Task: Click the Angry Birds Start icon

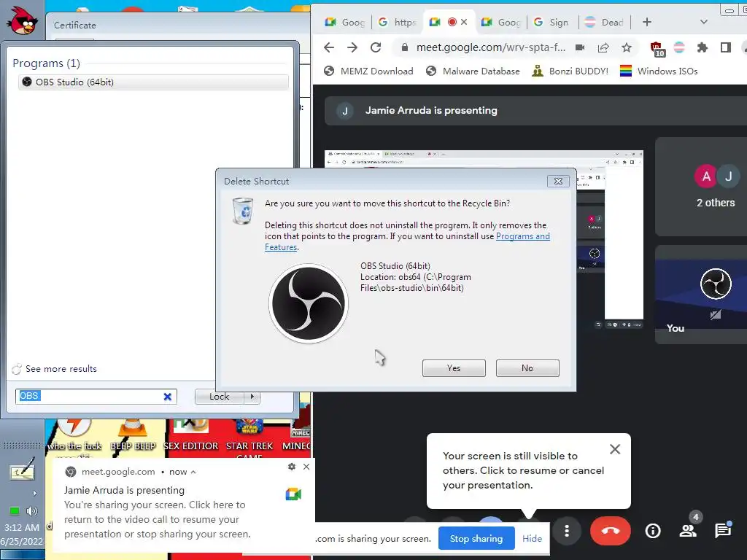Action: pyautogui.click(x=23, y=20)
